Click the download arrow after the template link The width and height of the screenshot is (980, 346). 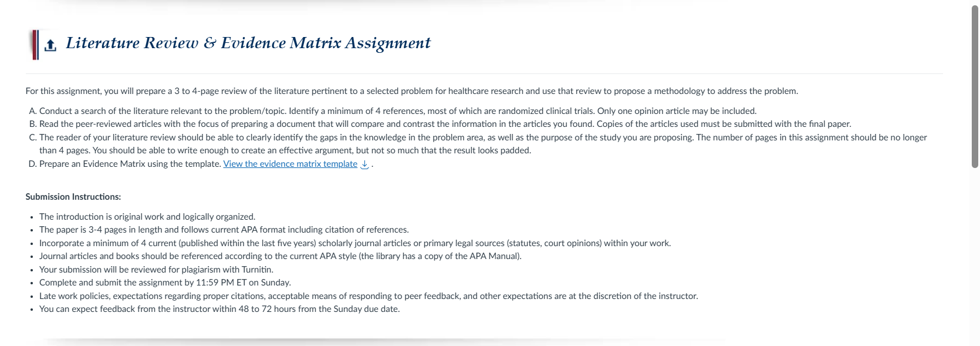pos(364,164)
